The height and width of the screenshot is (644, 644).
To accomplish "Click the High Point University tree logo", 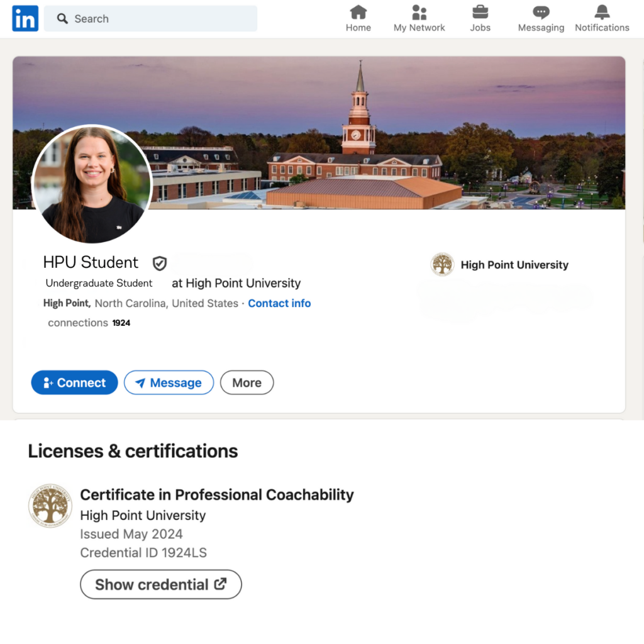I will [442, 264].
